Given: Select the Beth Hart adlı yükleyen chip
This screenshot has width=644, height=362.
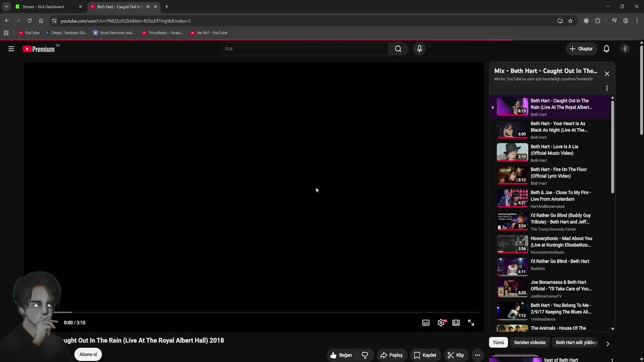Looking at the screenshot, I should click(576, 342).
